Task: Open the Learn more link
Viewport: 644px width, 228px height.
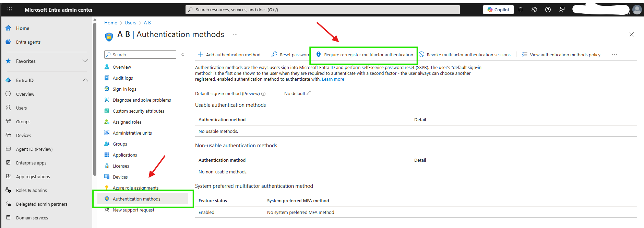Action: click(x=333, y=79)
